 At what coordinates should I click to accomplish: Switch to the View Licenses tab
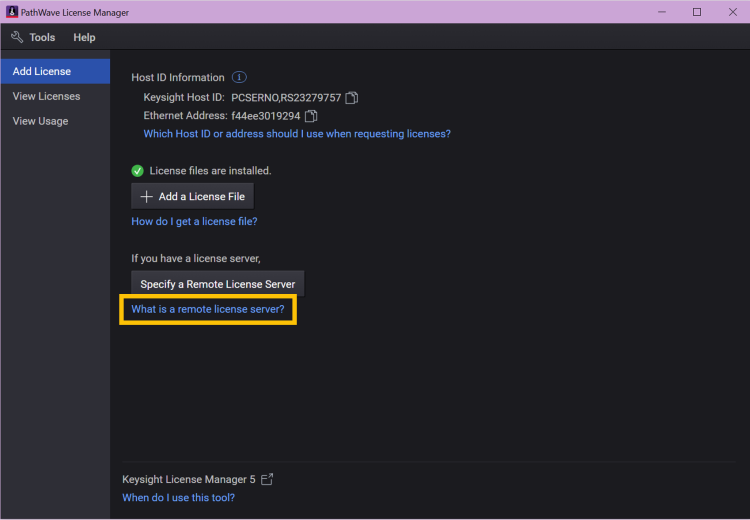(55, 96)
